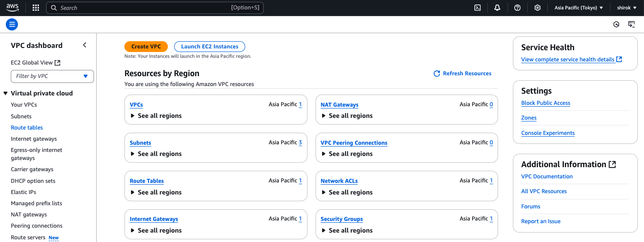Image resolution: width=644 pixels, height=242 pixels.
Task: Open the VPC Peering Connections link
Action: pyautogui.click(x=354, y=143)
